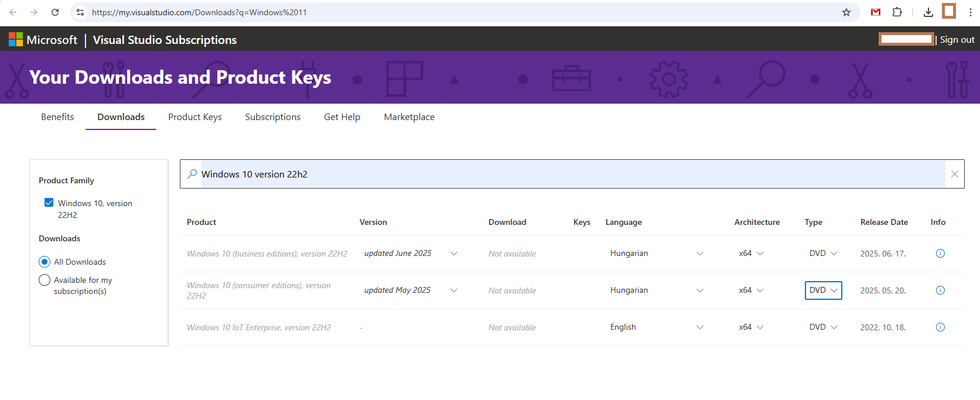Screen dimensions: 980x400
Task: Switch to the Product Keys tab
Action: click(195, 117)
